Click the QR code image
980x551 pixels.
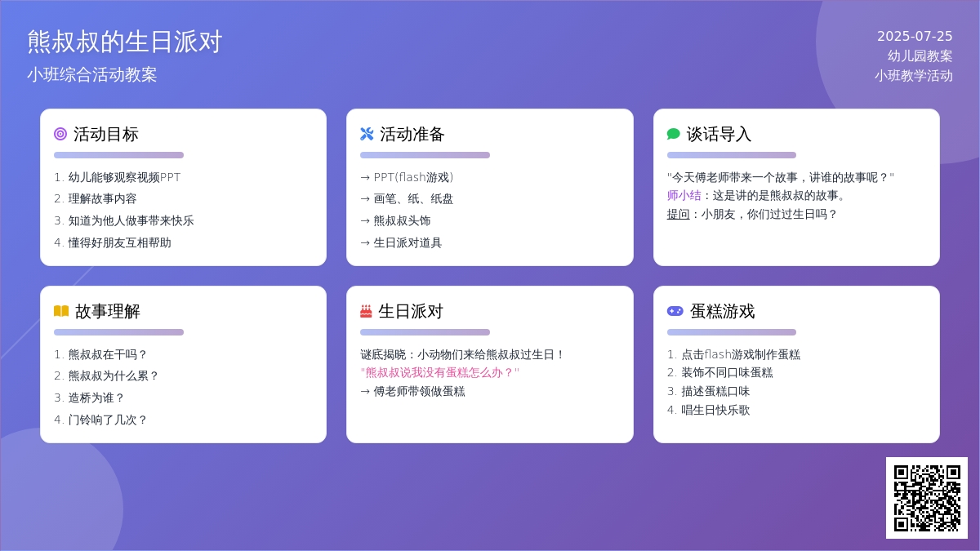(x=927, y=498)
